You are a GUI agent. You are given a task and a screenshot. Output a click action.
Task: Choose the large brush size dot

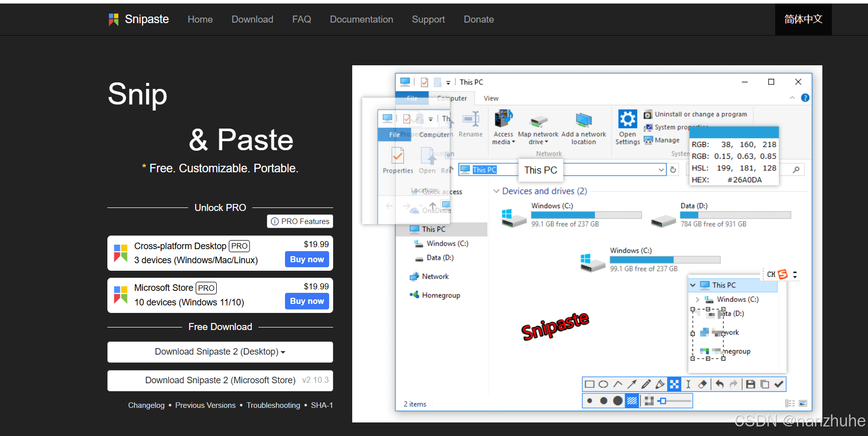[618, 401]
